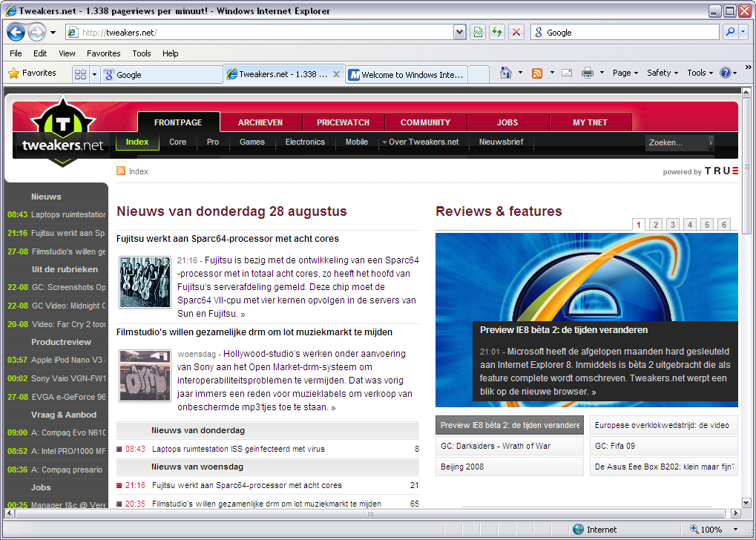Image resolution: width=756 pixels, height=540 pixels.
Task: Click the address bar URL field
Action: pos(260,33)
